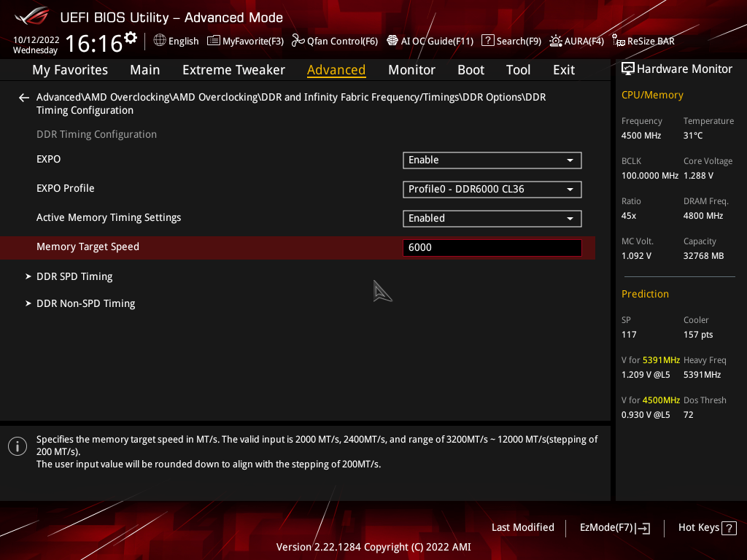Click the Hot Keys button text
The height and width of the screenshot is (560, 747).
[698, 528]
